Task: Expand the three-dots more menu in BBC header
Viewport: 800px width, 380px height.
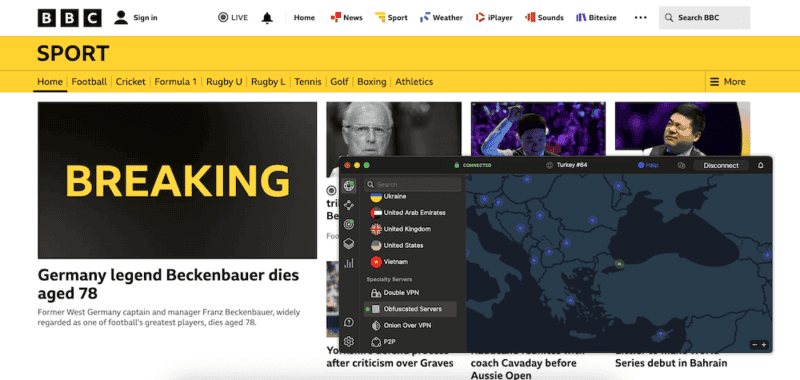Action: 640,18
